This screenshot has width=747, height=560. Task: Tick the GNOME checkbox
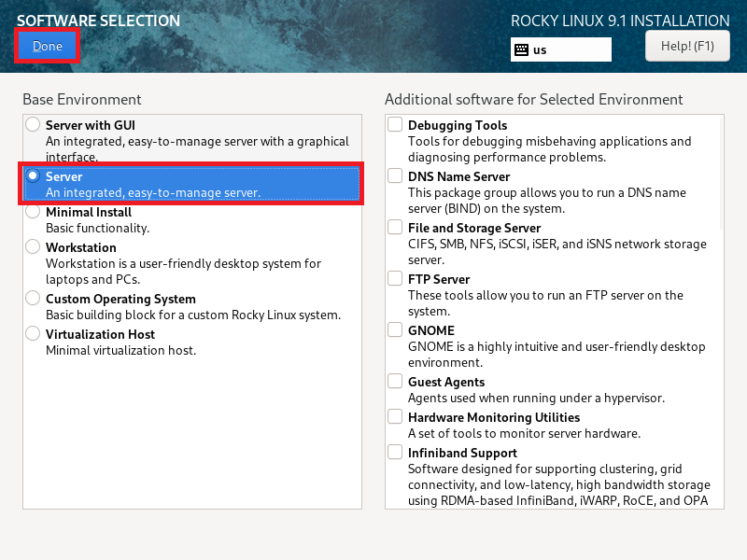tap(395, 330)
